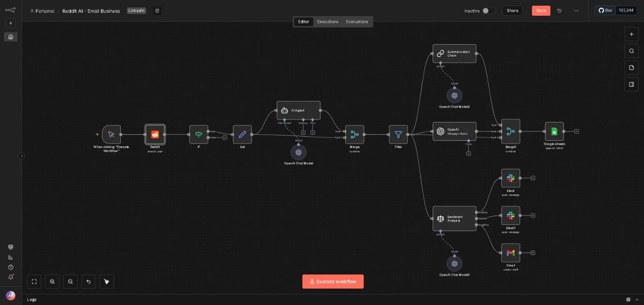Open the three-dot workflow options menu
This screenshot has height=305, width=644.
tap(576, 11)
